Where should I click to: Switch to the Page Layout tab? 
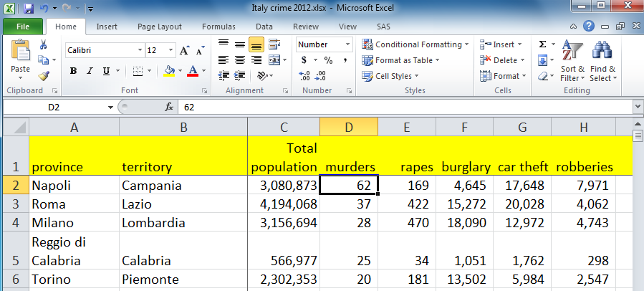pos(159,27)
